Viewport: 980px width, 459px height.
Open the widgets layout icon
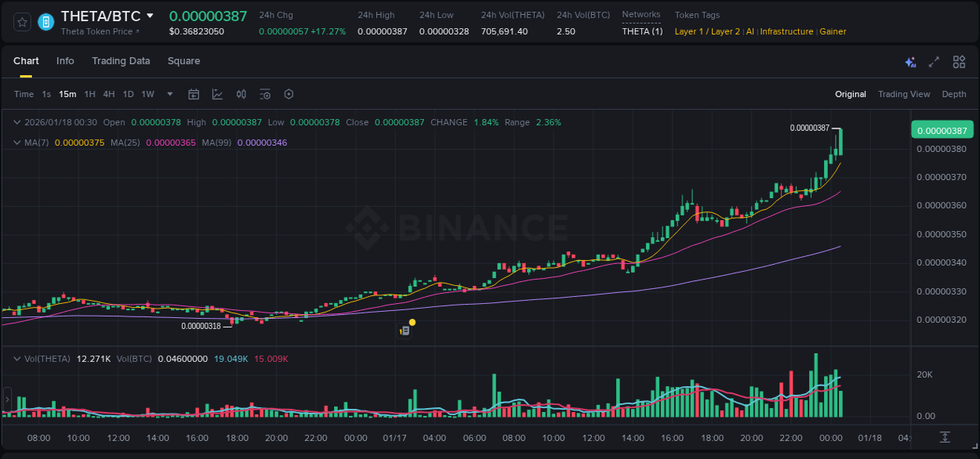click(959, 61)
